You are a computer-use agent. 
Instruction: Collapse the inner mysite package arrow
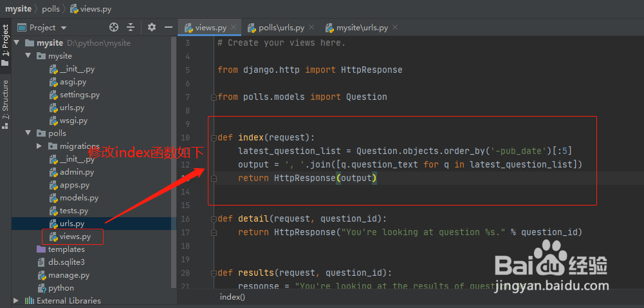28,56
